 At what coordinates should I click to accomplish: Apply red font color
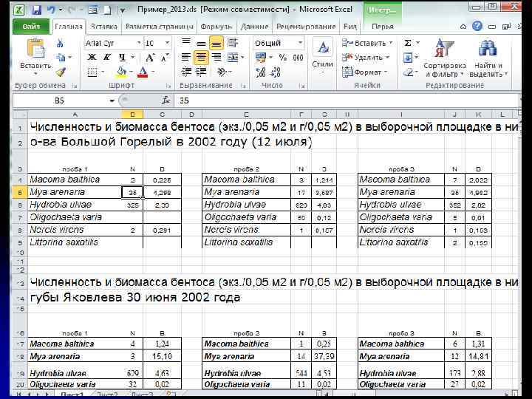tap(143, 72)
